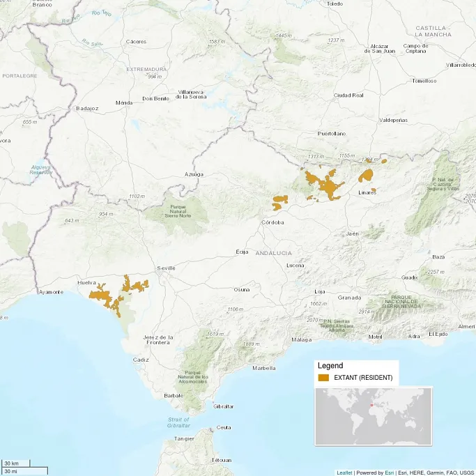Open the Esri link after "Powered by"
The height and width of the screenshot is (476, 476).
coord(389,473)
